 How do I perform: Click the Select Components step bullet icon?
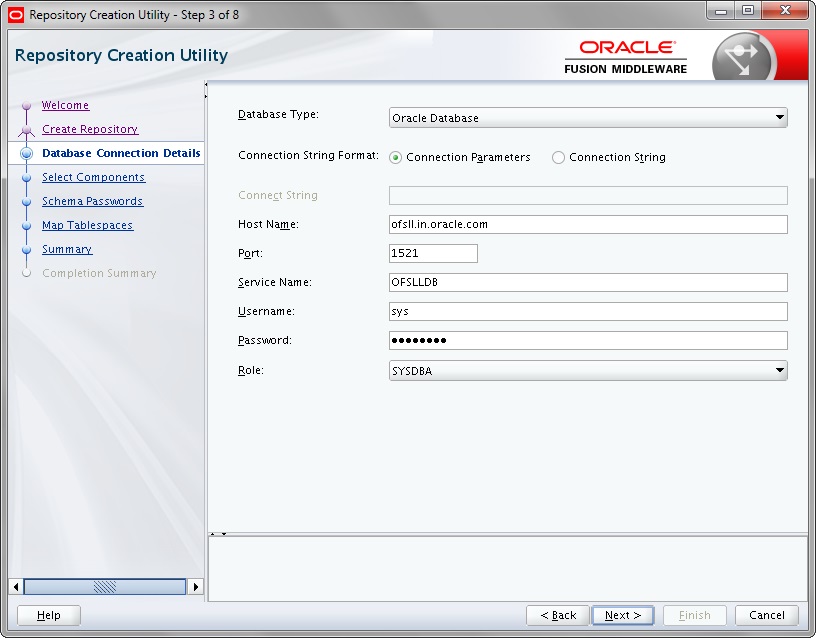27,178
